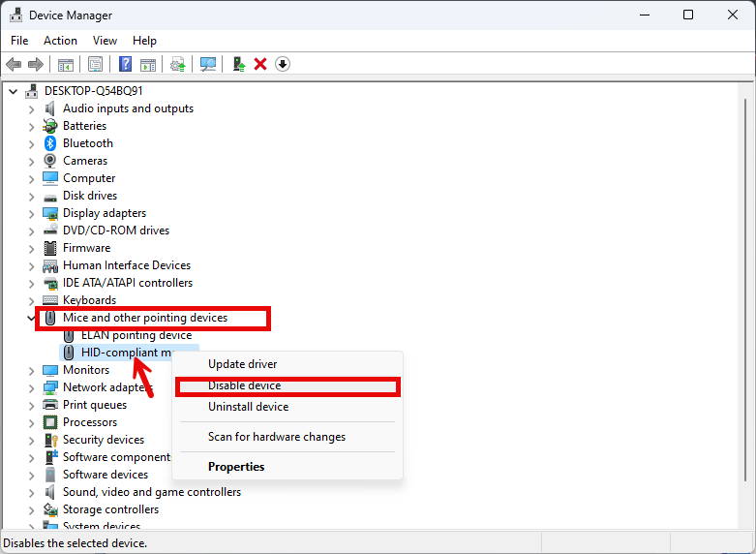This screenshot has width=756, height=554.
Task: Open the View menu
Action: coord(105,41)
